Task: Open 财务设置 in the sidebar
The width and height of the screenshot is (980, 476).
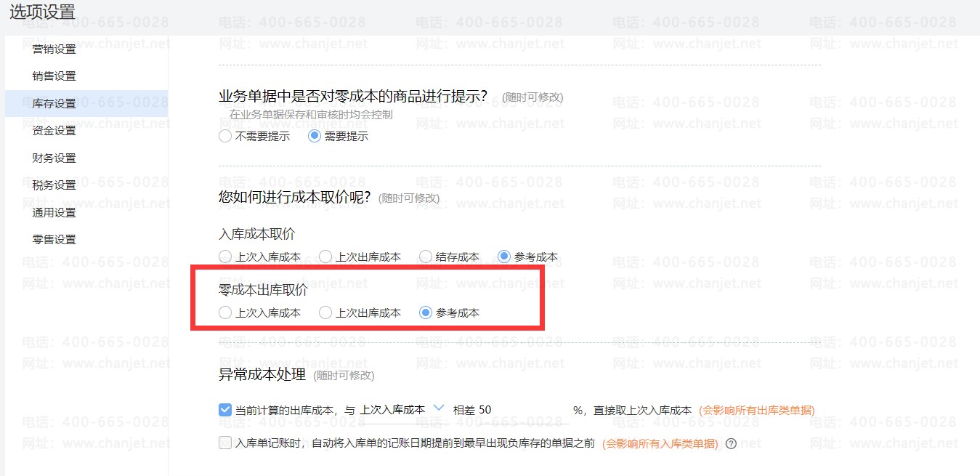Action: click(54, 158)
